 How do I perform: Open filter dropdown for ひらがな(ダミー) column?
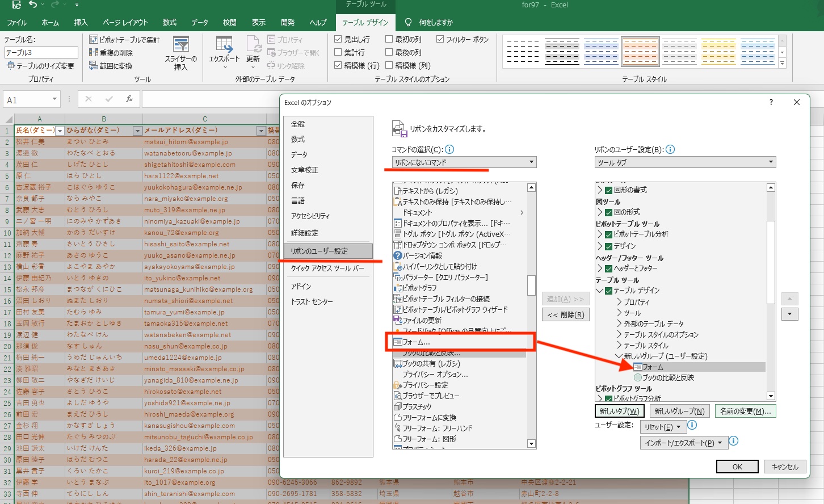[137, 131]
